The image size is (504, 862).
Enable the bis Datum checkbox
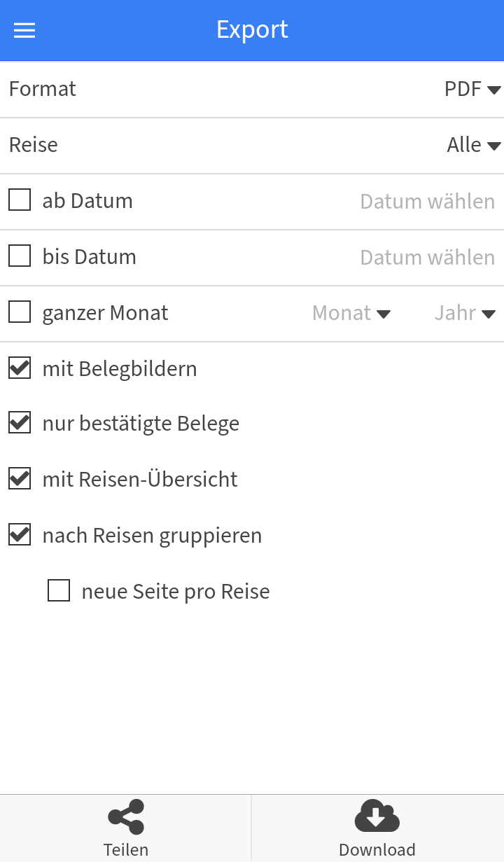click(20, 256)
